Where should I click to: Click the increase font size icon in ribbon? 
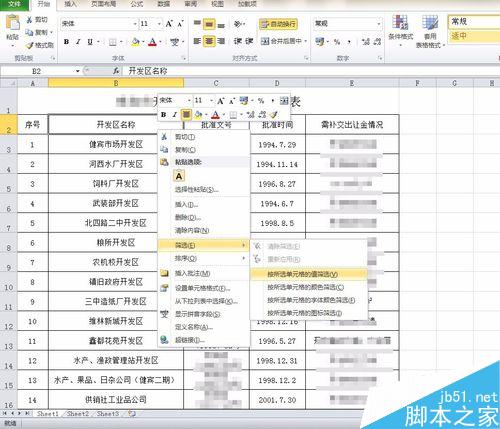pos(169,24)
